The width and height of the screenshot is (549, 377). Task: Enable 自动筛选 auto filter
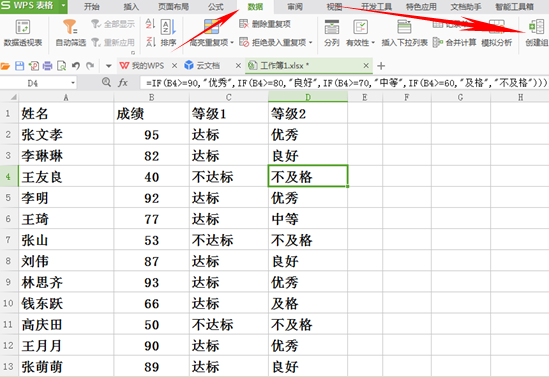click(x=71, y=33)
